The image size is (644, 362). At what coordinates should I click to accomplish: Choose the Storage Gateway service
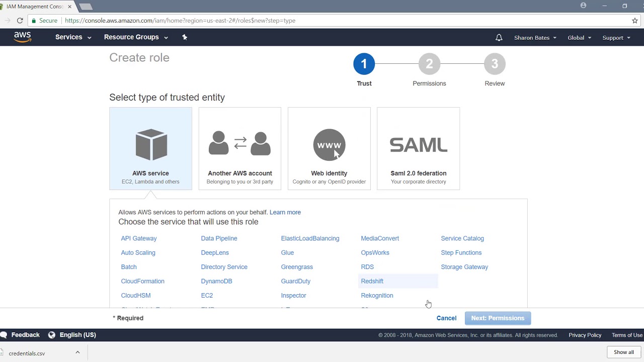click(464, 267)
